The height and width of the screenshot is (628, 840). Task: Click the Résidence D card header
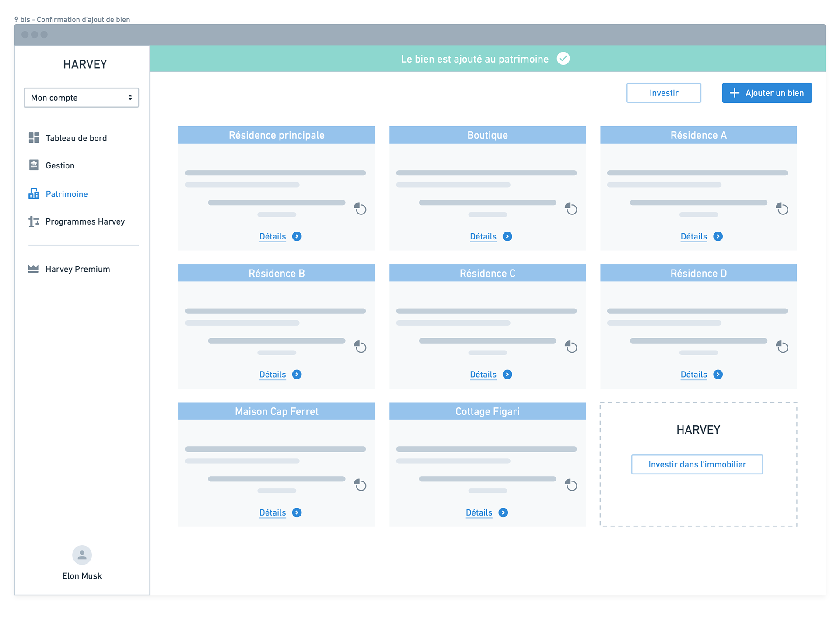698,273
